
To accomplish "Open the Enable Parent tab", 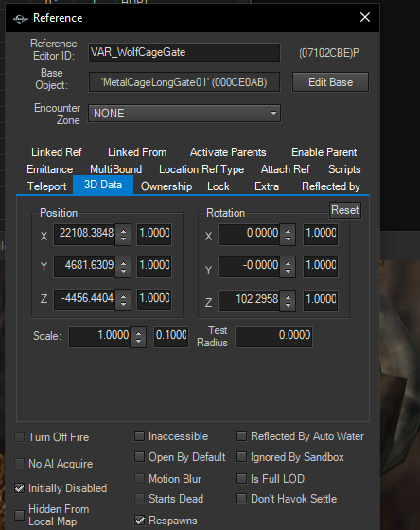I will coord(324,152).
